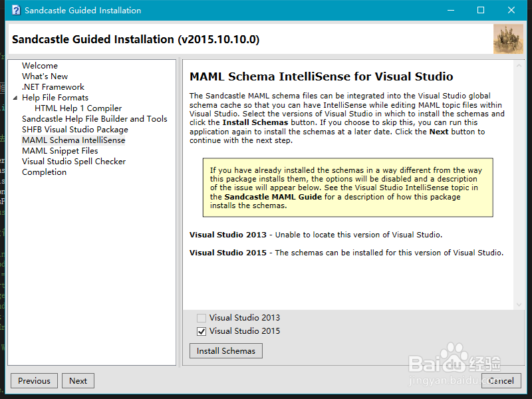Click the scrollbar up arrow in content pane

click(x=519, y=66)
